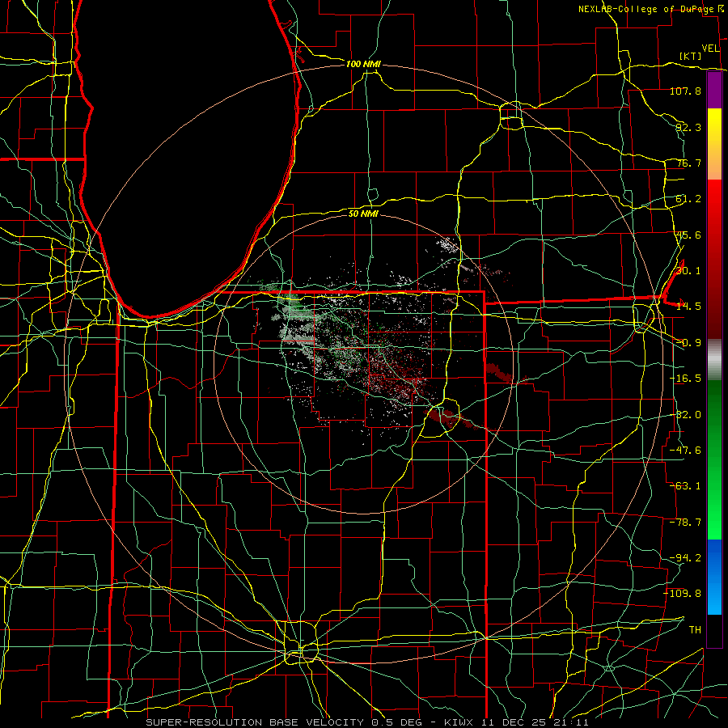The height and width of the screenshot is (728, 728).
Task: Click the -94.2 velocity scale value
Action: click(685, 557)
